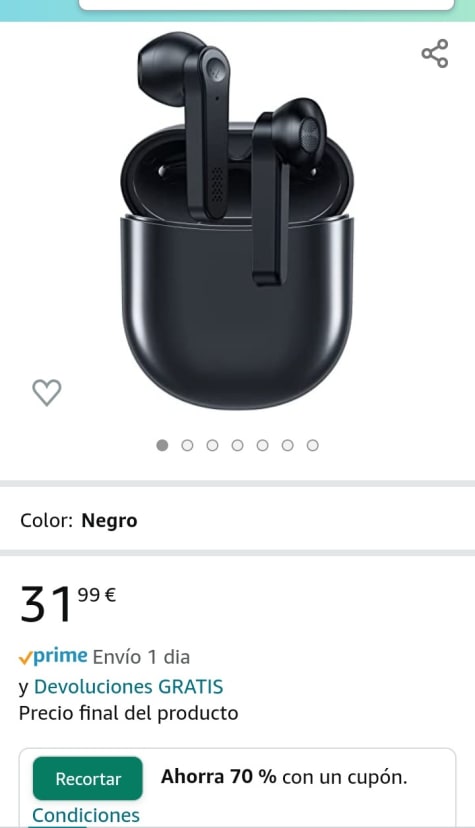475x828 pixels.
Task: Open the Devoluciones GRATIS link
Action: 129,686
